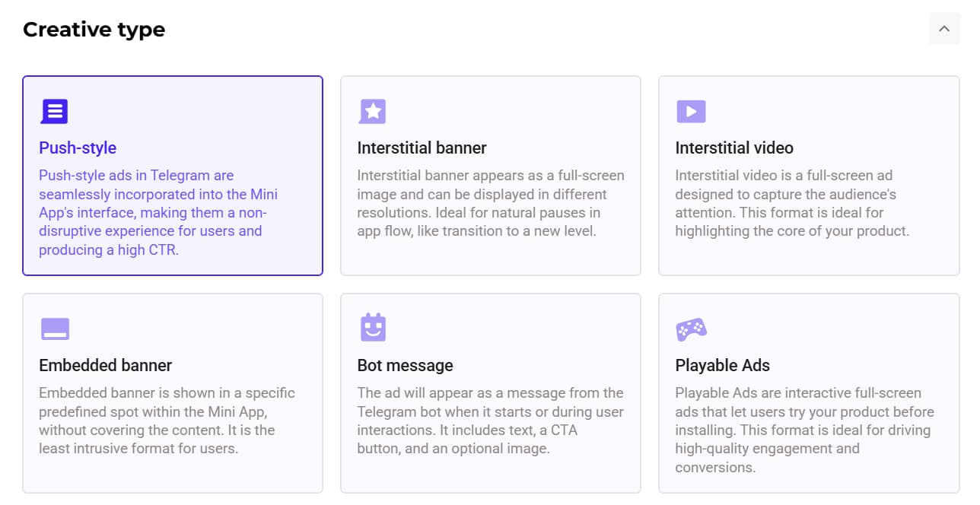Click the Bot message robot icon
This screenshot has width=980, height=505.
[x=373, y=328]
